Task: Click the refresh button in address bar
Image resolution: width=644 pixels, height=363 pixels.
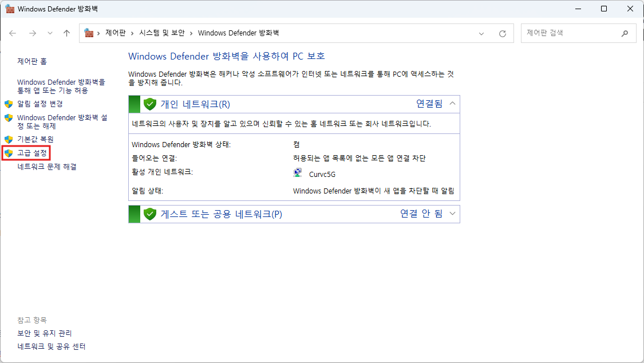Action: click(503, 33)
